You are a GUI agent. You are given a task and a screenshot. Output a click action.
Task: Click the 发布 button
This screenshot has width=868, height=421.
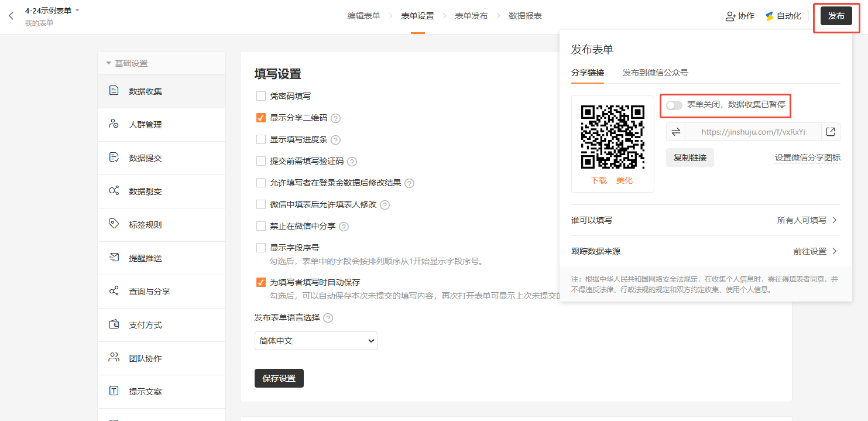tap(836, 16)
